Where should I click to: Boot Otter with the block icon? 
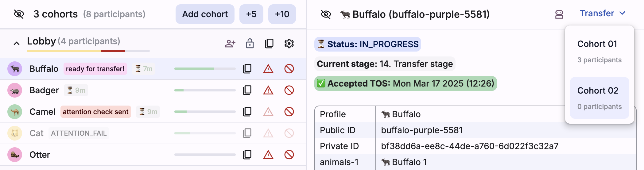289,155
